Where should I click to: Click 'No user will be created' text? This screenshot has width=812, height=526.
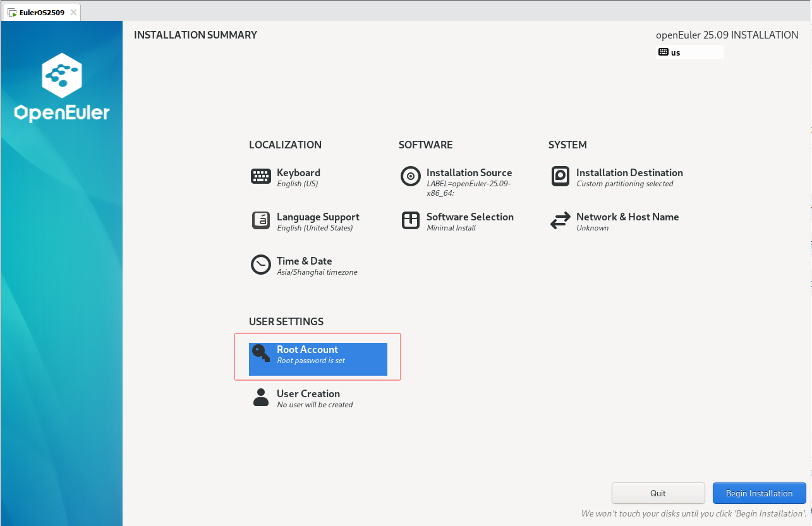click(315, 405)
